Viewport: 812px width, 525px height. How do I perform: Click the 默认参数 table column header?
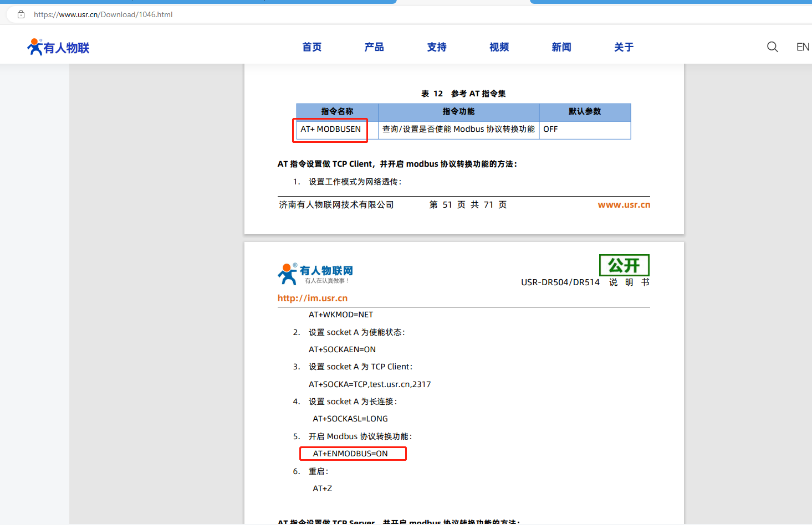(x=585, y=112)
